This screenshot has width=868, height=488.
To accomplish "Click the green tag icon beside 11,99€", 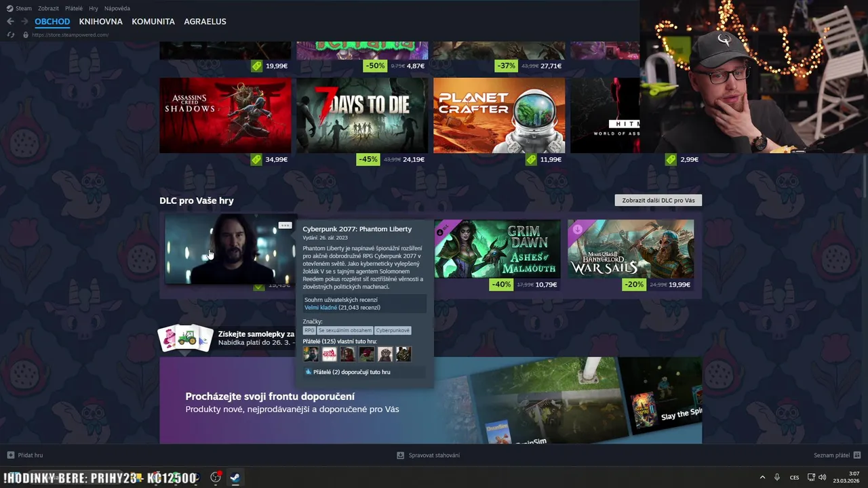I will tap(531, 159).
